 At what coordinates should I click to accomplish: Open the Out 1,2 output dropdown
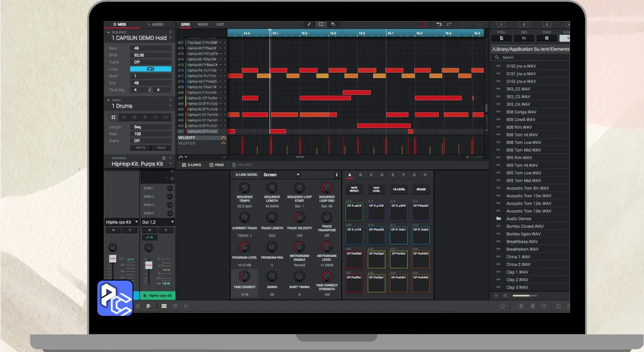(157, 222)
